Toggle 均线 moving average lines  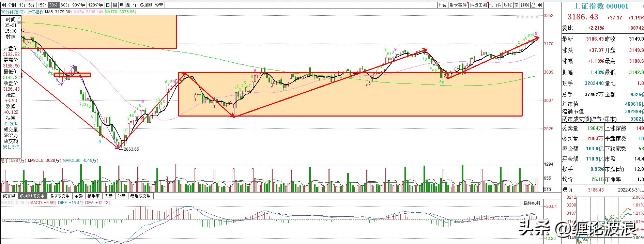point(508,5)
